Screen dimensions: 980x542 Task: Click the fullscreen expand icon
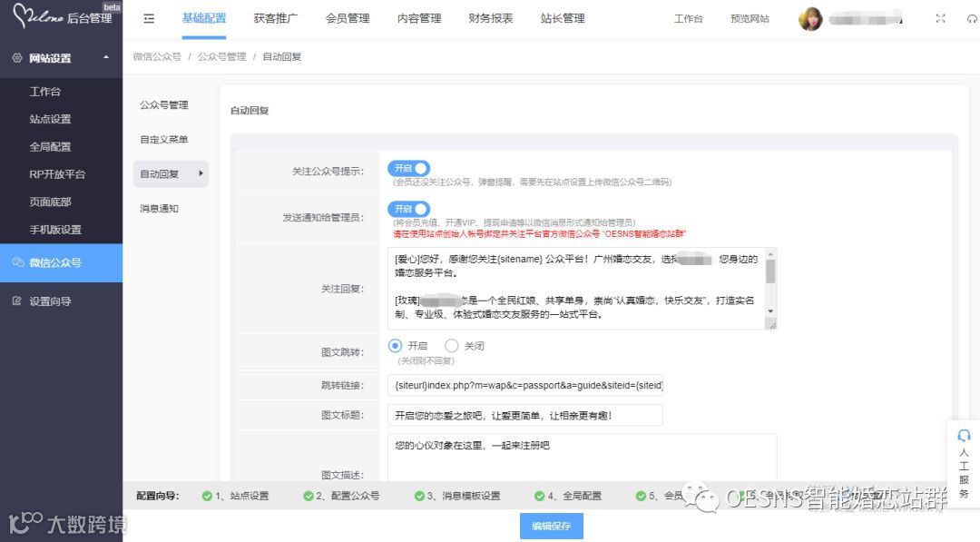tap(940, 19)
